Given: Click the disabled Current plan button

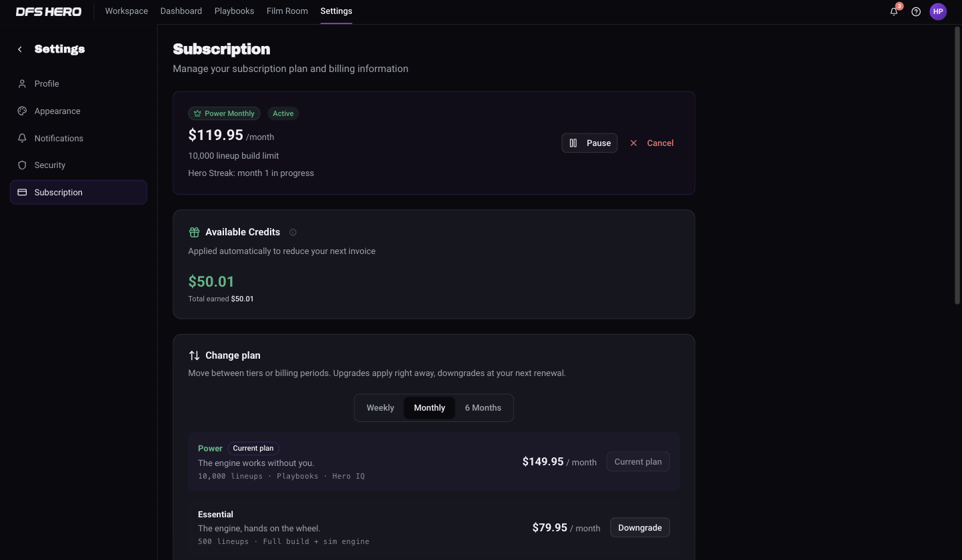Looking at the screenshot, I should tap(638, 461).
